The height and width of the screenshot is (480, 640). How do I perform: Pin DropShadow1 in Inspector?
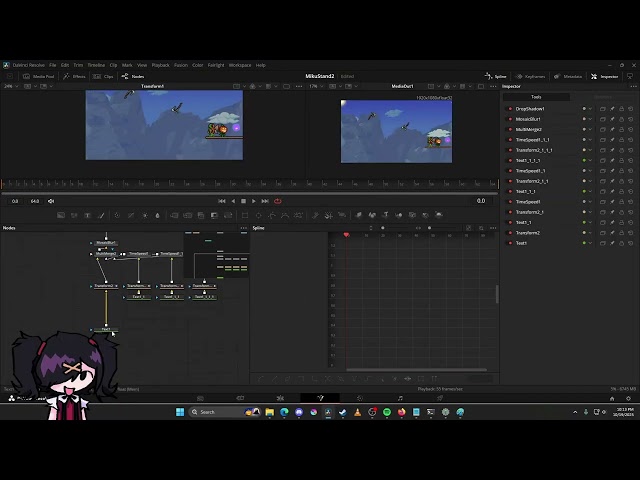tap(612, 109)
